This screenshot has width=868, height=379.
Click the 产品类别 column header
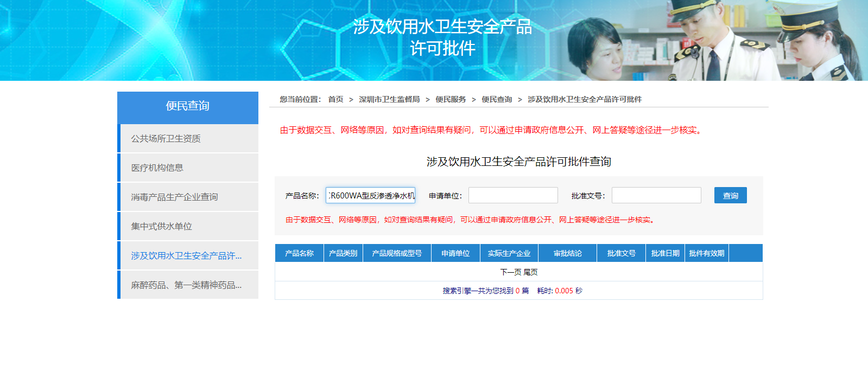point(343,253)
